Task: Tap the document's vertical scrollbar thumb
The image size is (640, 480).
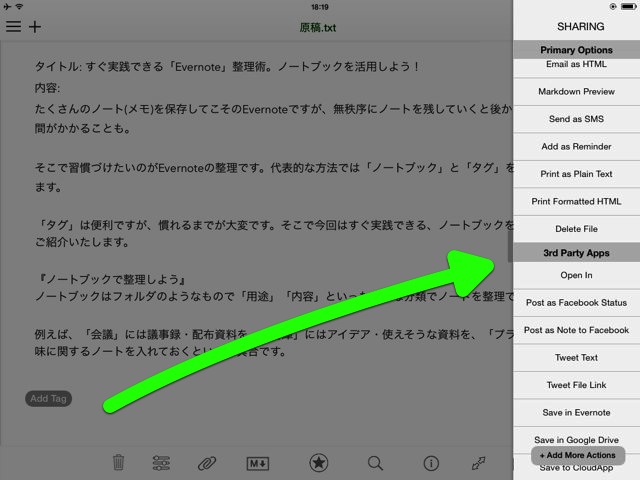Action: coord(510,246)
